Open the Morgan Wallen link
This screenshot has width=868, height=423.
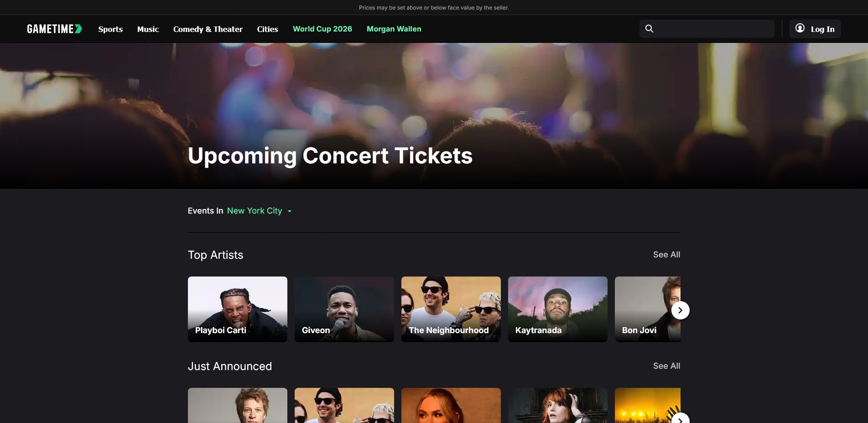click(394, 29)
